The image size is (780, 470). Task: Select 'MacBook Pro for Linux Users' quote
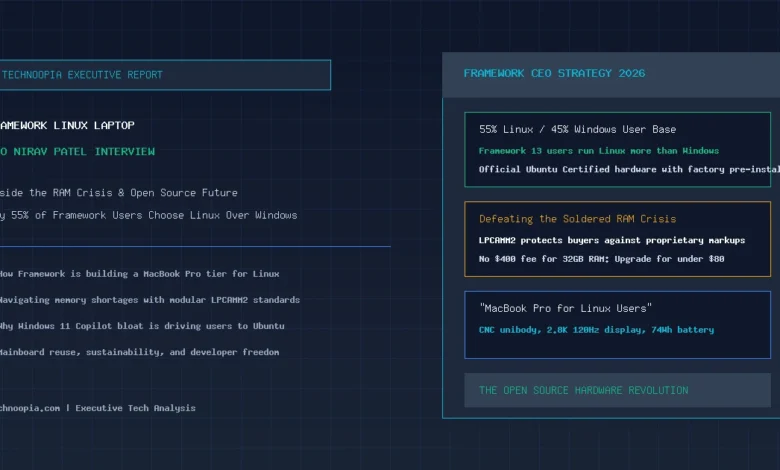[x=565, y=308]
